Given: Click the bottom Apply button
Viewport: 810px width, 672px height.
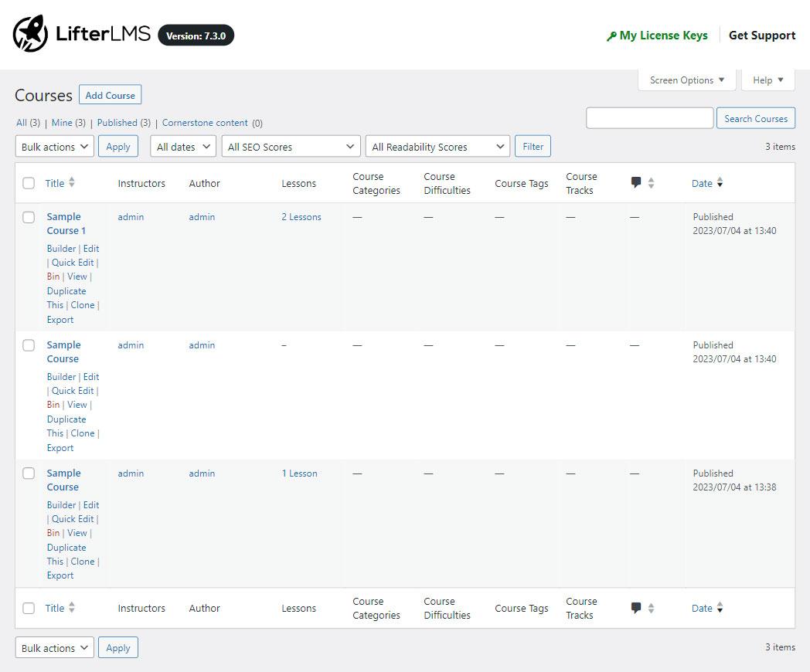Looking at the screenshot, I should pyautogui.click(x=118, y=648).
